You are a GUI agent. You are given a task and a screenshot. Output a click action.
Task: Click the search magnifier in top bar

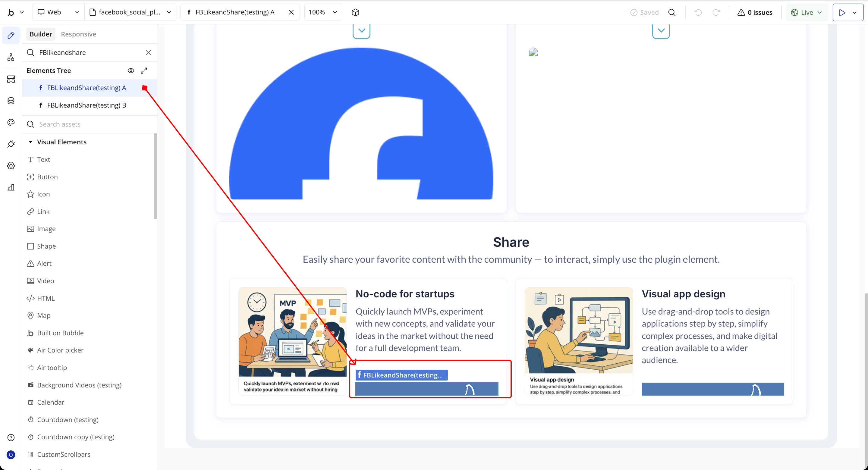click(671, 12)
